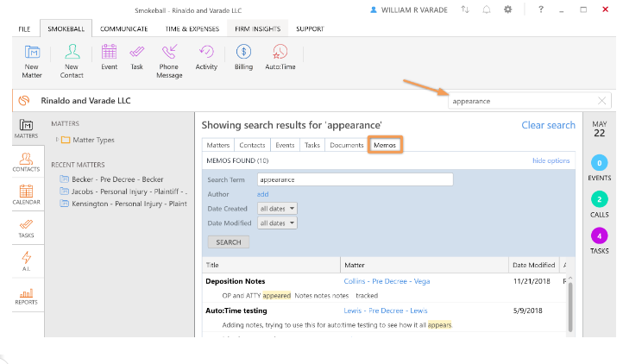Click the add Author link
623x364 pixels.
(x=262, y=194)
